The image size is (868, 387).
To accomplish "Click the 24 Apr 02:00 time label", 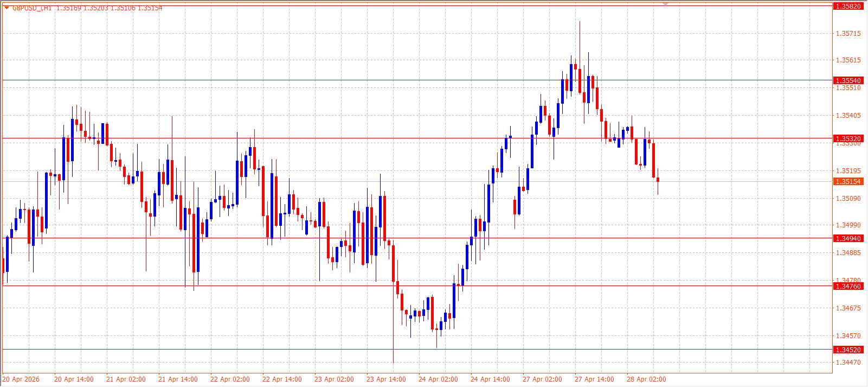I will (x=438, y=379).
